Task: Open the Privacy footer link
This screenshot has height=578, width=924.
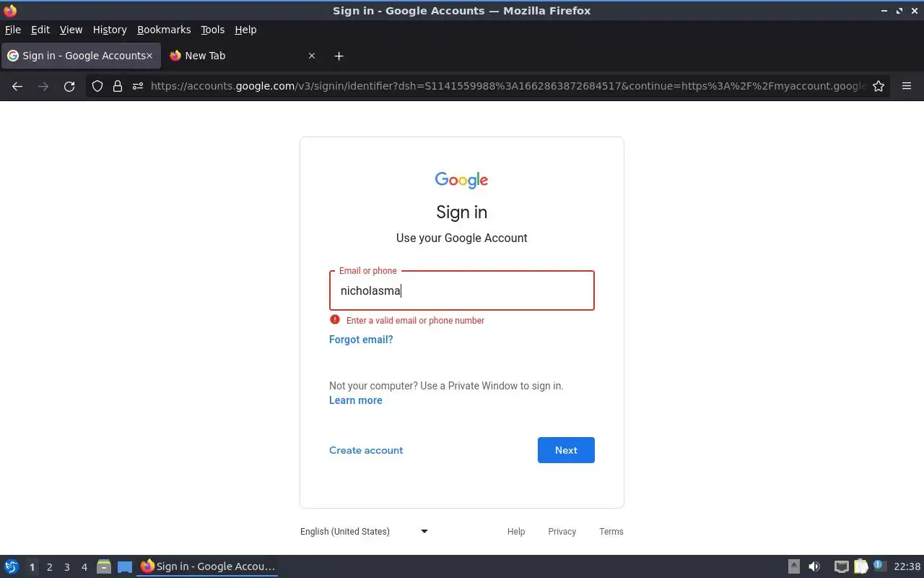Action: coord(562,532)
